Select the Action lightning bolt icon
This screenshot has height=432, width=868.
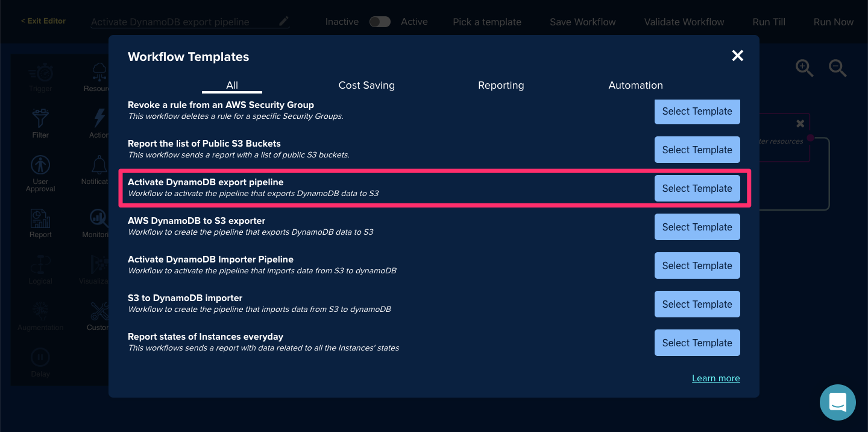[99, 118]
